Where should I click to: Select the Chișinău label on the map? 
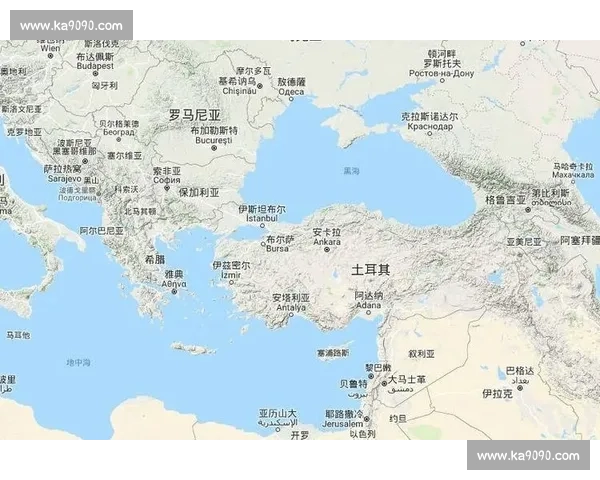click(239, 91)
